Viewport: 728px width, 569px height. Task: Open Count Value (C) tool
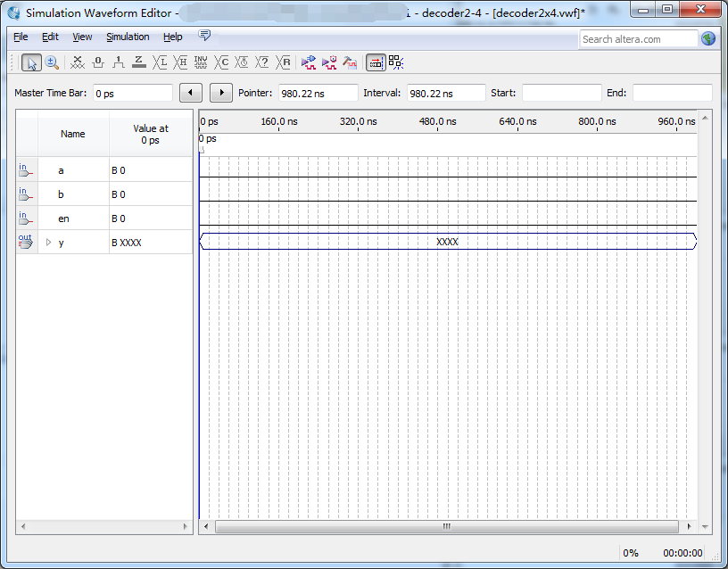[x=221, y=62]
